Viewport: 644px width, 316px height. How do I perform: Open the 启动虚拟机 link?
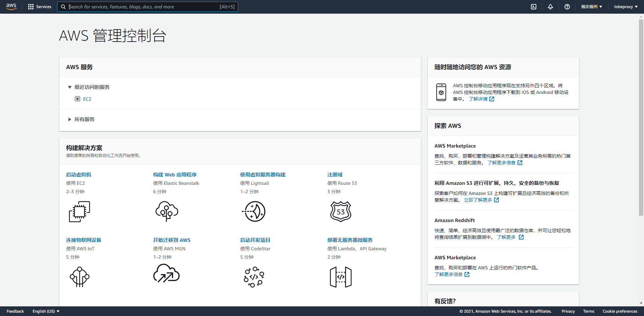point(78,175)
